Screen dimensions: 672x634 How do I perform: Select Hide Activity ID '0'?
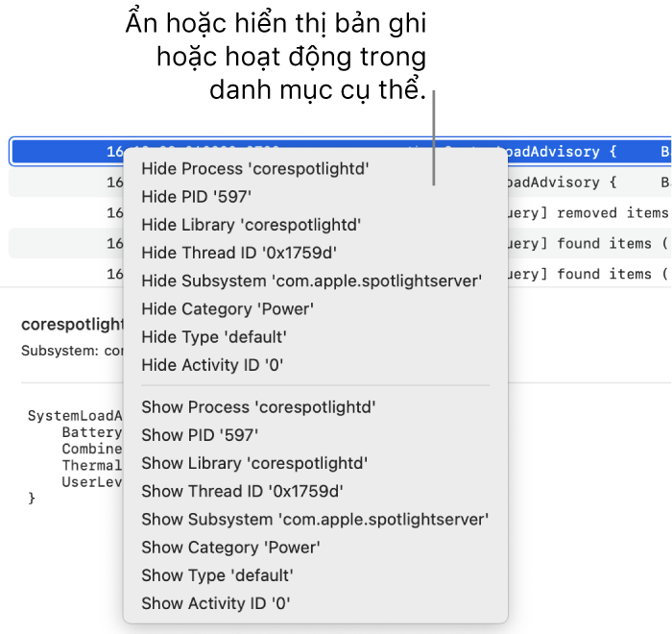coord(212,365)
